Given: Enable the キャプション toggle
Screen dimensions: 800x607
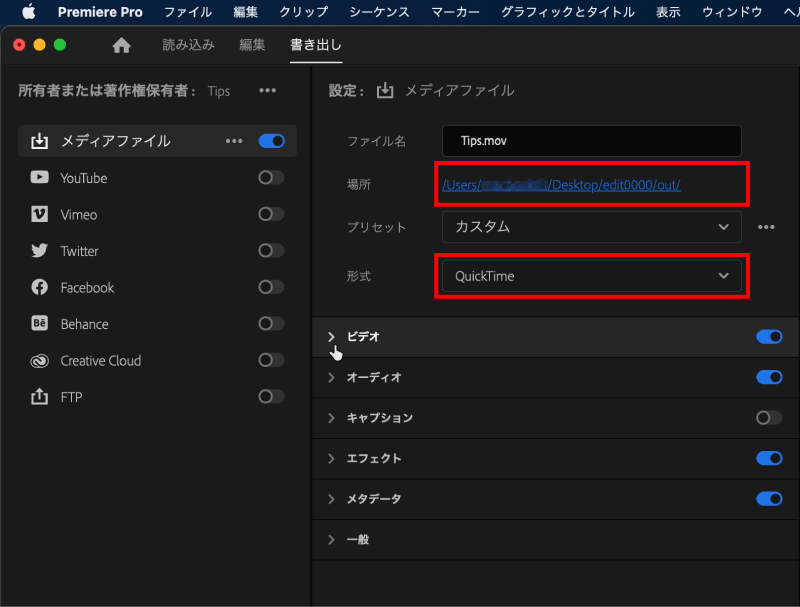Looking at the screenshot, I should [769, 418].
